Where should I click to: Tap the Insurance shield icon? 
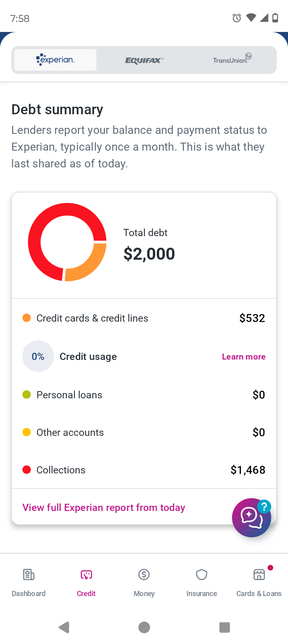(202, 575)
